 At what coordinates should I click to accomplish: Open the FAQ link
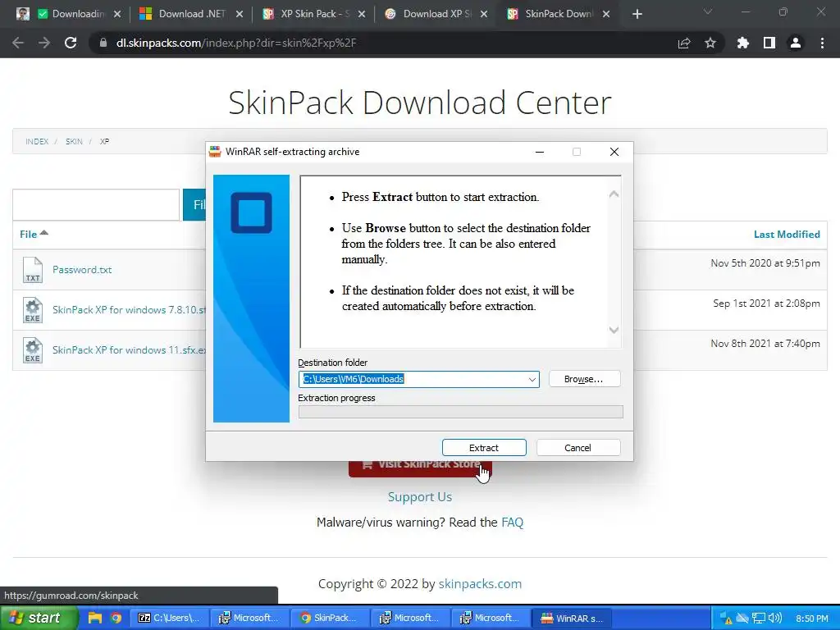coord(512,523)
